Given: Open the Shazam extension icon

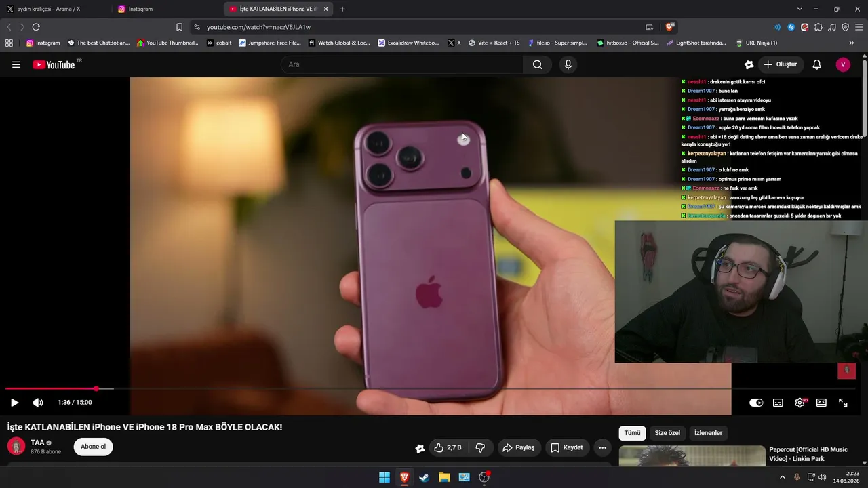Looking at the screenshot, I should [x=791, y=27].
